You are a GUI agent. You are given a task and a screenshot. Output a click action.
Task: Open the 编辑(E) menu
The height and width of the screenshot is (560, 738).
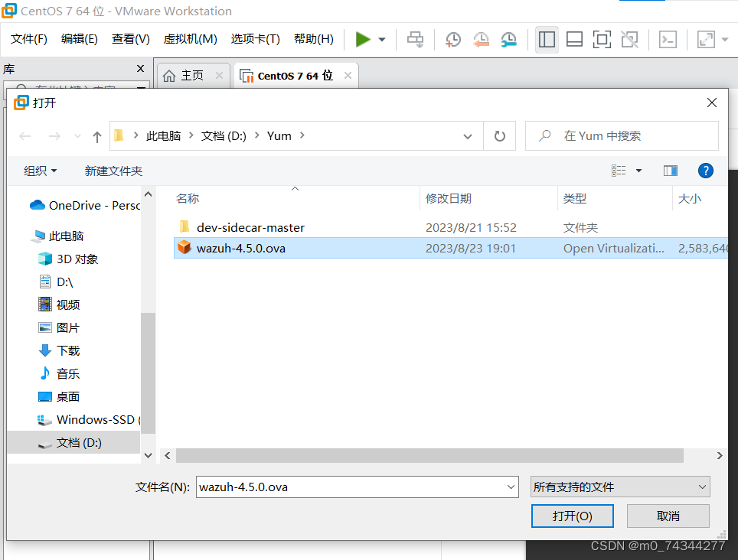79,39
